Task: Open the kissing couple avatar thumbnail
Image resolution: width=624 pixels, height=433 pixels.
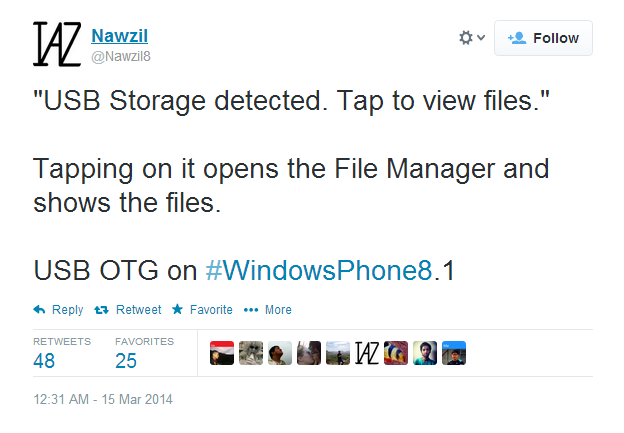Action: tap(309, 354)
